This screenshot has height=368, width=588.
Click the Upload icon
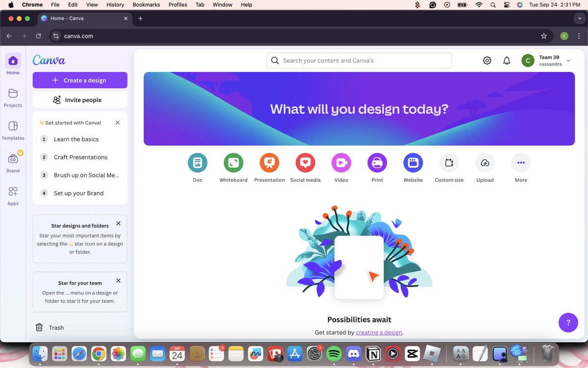485,163
